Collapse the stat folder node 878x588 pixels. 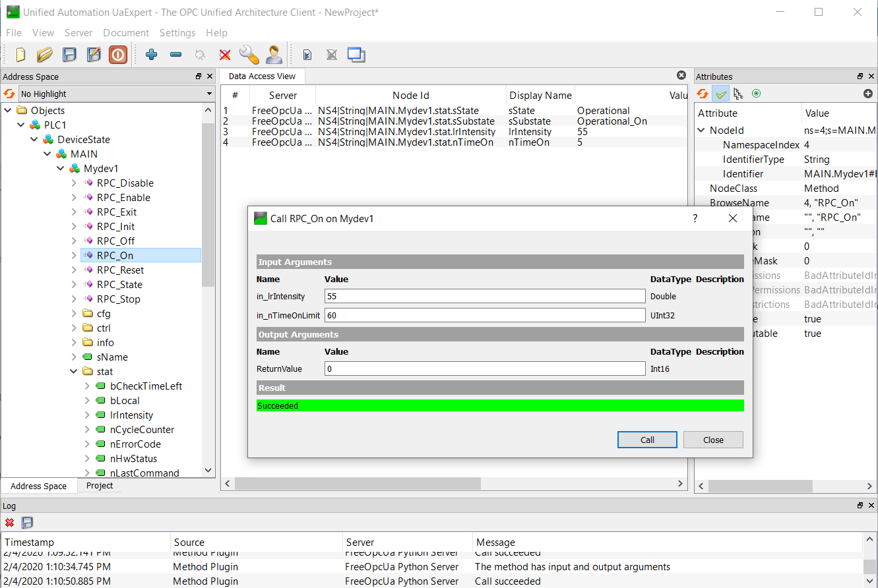pyautogui.click(x=75, y=372)
